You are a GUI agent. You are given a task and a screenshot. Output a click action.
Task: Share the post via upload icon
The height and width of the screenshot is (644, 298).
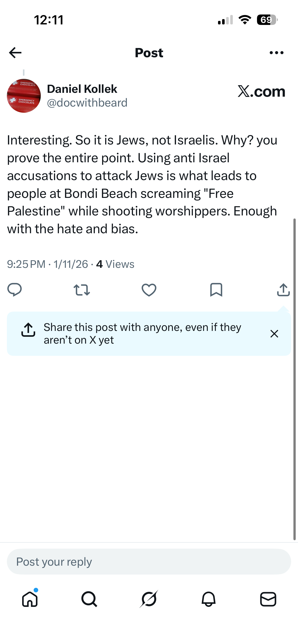pos(283,290)
